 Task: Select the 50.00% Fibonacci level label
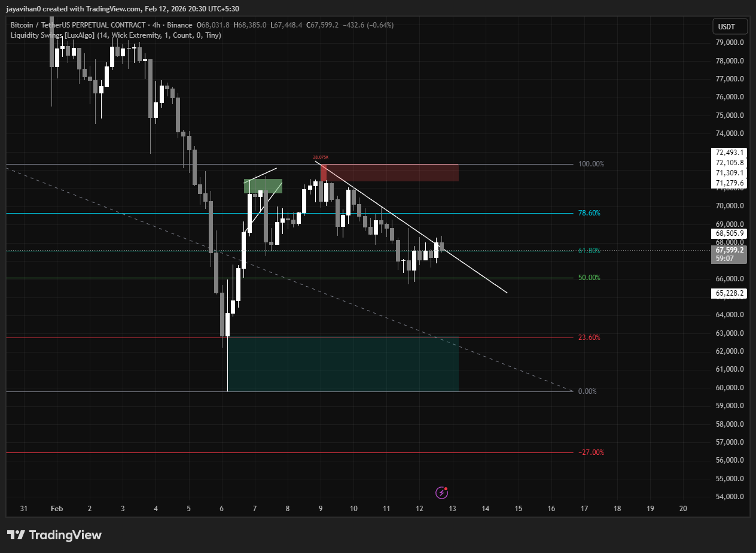click(x=589, y=278)
